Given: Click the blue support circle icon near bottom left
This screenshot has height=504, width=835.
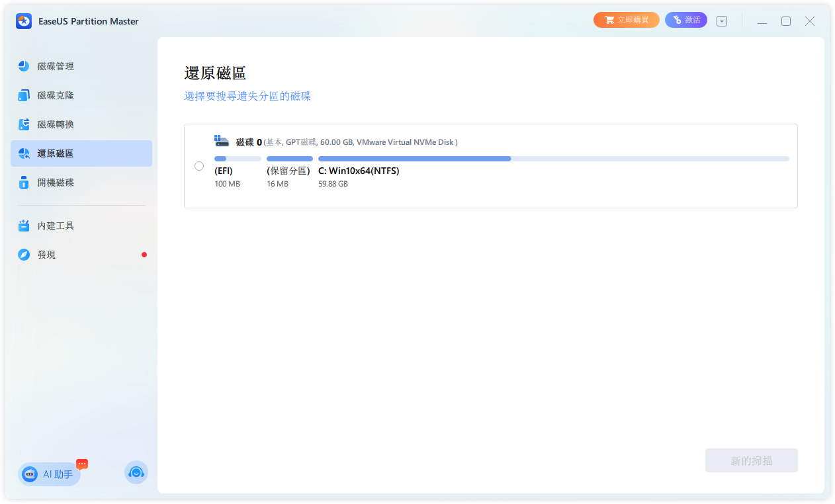Looking at the screenshot, I should point(136,472).
